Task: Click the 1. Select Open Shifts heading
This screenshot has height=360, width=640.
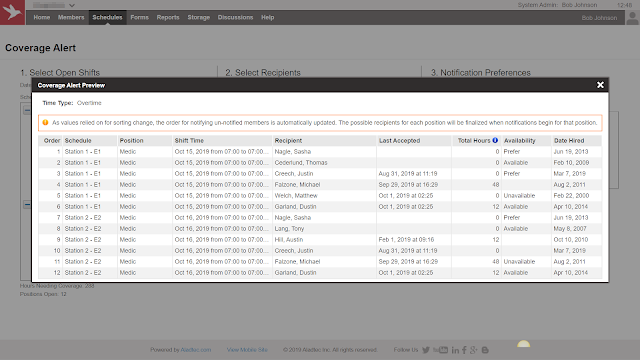Action: (60, 73)
